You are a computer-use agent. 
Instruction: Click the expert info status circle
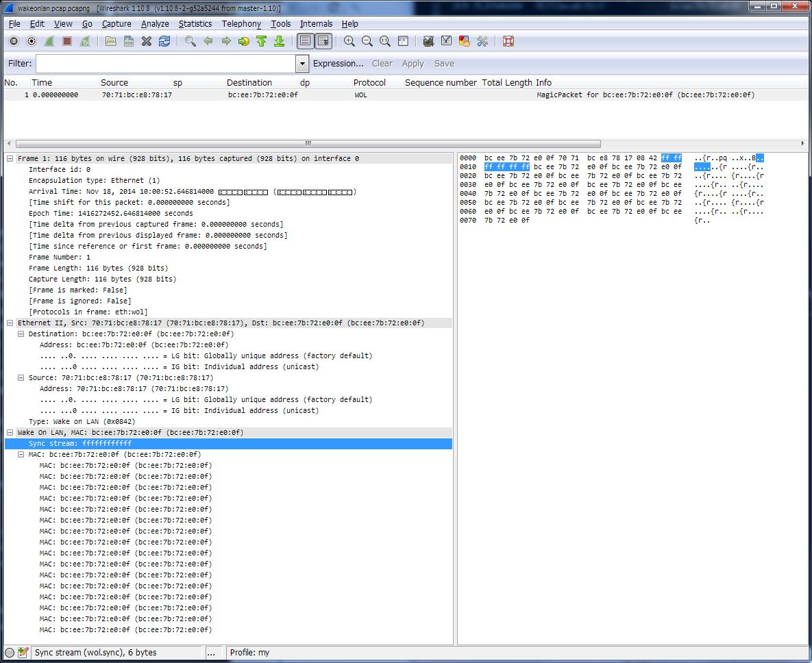click(10, 653)
